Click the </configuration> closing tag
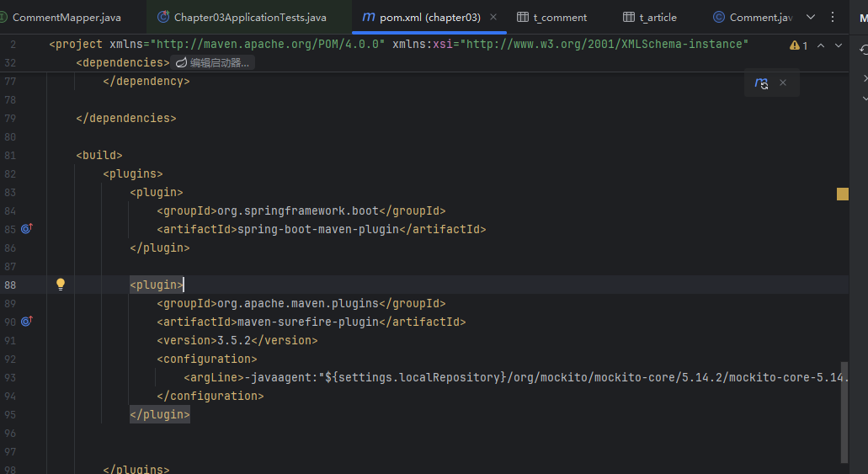 point(210,396)
